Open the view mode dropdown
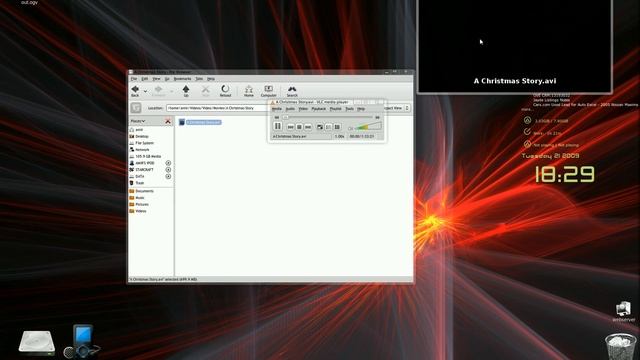The height and width of the screenshot is (360, 640). click(x=397, y=108)
